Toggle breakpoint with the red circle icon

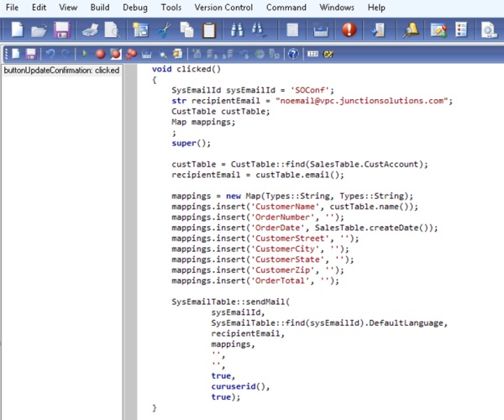[100, 54]
